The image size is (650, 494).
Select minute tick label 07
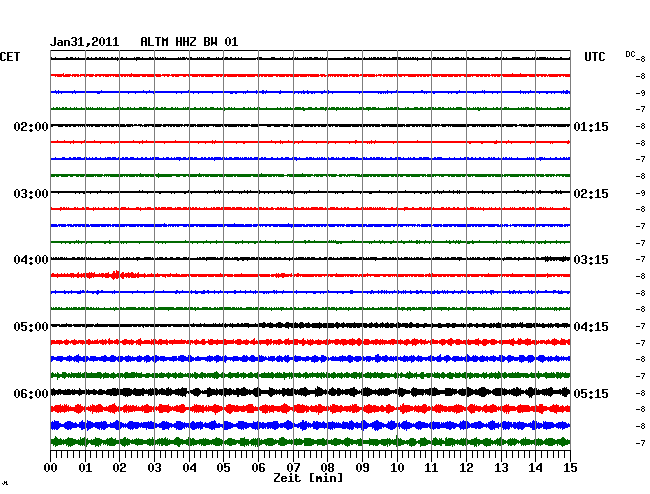coord(293,467)
